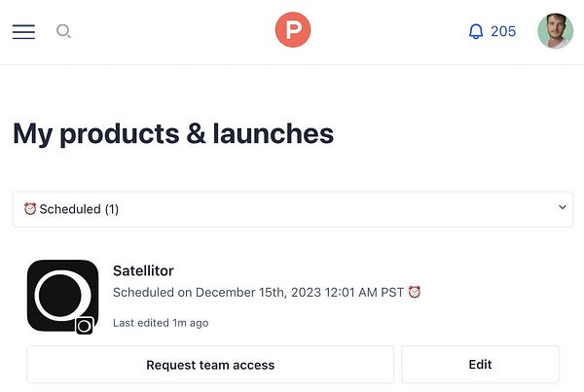Viewport: 584px width, 392px height.
Task: Click the chevron arrow on the filter dropdown
Action: click(562, 207)
